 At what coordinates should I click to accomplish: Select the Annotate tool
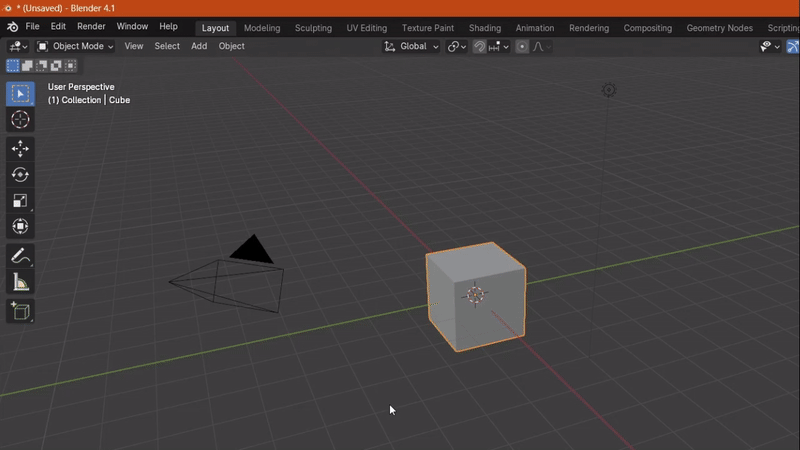pyautogui.click(x=20, y=256)
